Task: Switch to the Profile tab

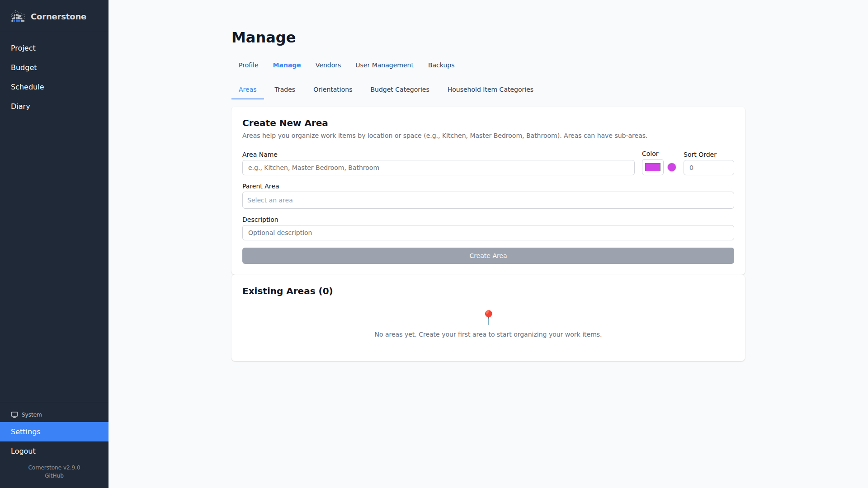Action: point(249,65)
